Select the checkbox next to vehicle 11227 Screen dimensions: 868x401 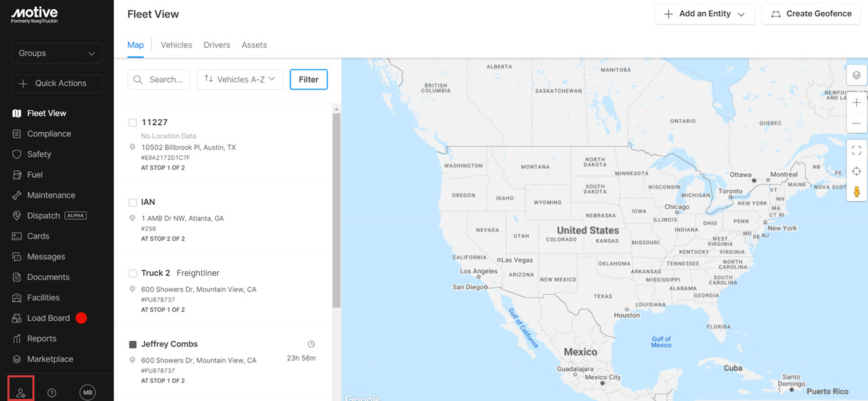[x=132, y=122]
